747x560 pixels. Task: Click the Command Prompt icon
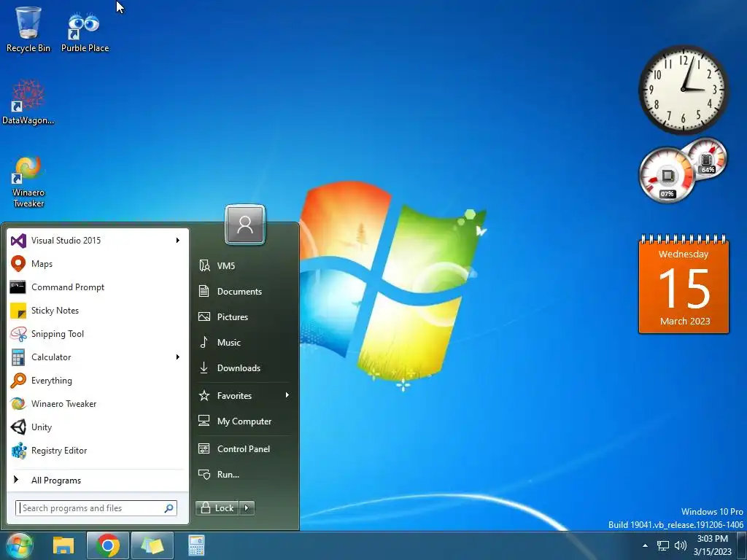tap(18, 287)
